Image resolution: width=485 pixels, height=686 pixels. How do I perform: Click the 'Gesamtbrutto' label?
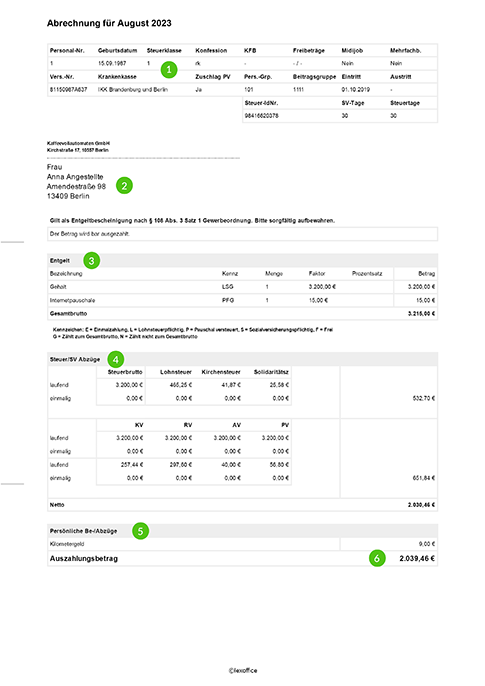(x=68, y=314)
